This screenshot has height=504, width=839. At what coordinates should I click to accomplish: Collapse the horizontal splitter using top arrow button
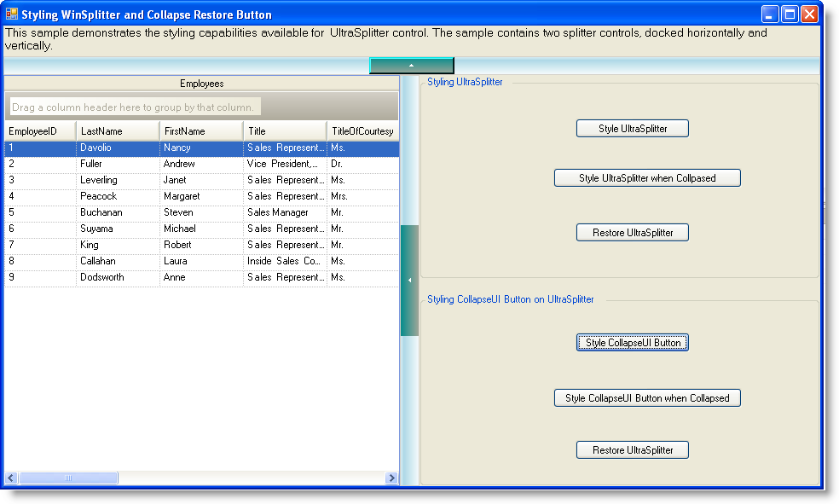pos(411,66)
